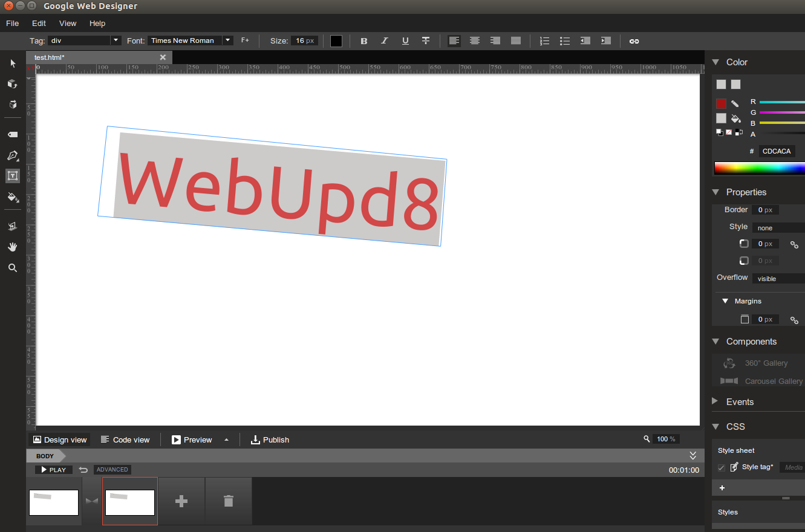The height and width of the screenshot is (532, 805).
Task: Switch timeline to ADVANCED mode
Action: point(112,470)
